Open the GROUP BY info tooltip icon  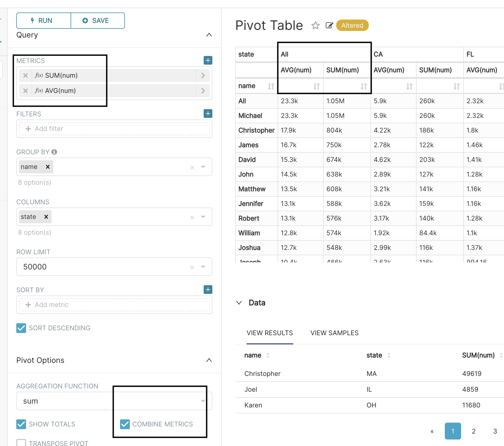[54, 152]
